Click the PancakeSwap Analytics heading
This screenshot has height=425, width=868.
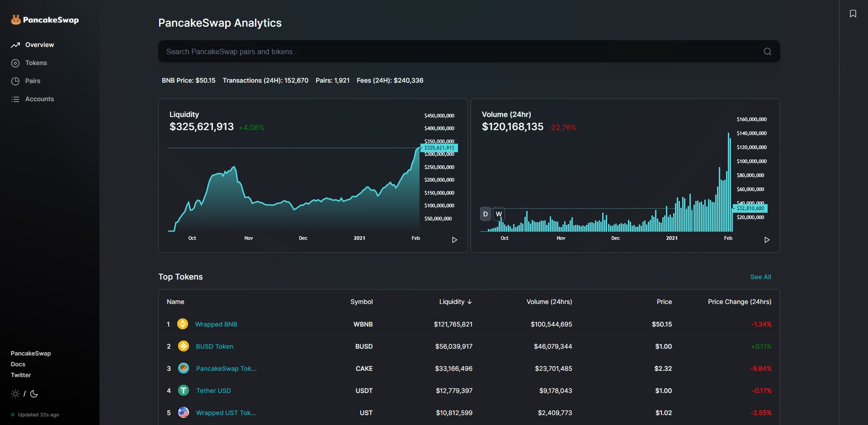click(220, 23)
